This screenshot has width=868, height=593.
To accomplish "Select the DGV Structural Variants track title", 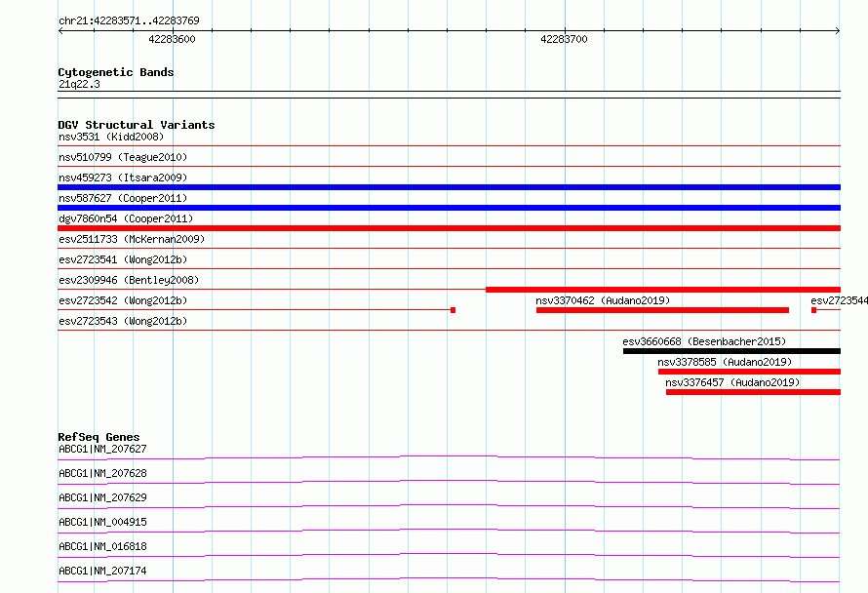I will 137,125.
